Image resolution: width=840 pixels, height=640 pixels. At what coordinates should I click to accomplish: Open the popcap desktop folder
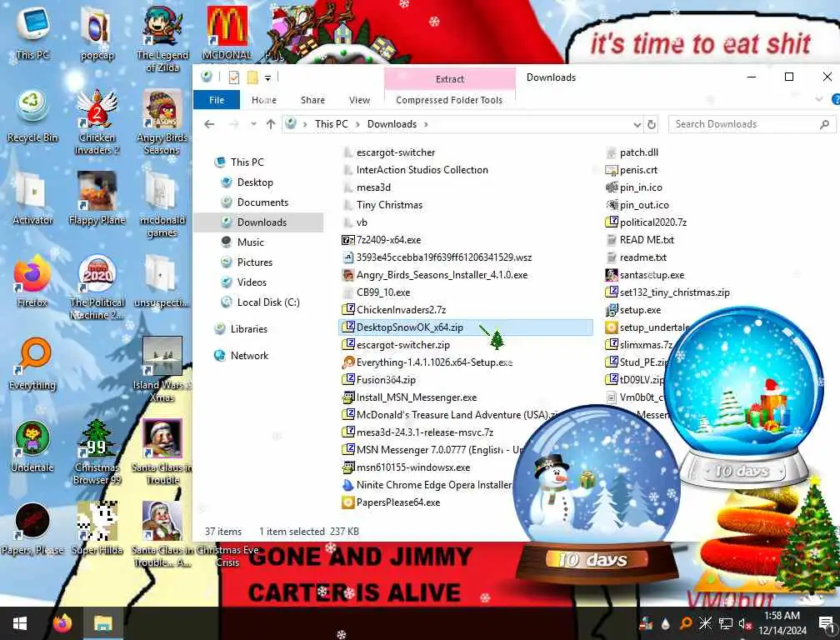(x=97, y=32)
